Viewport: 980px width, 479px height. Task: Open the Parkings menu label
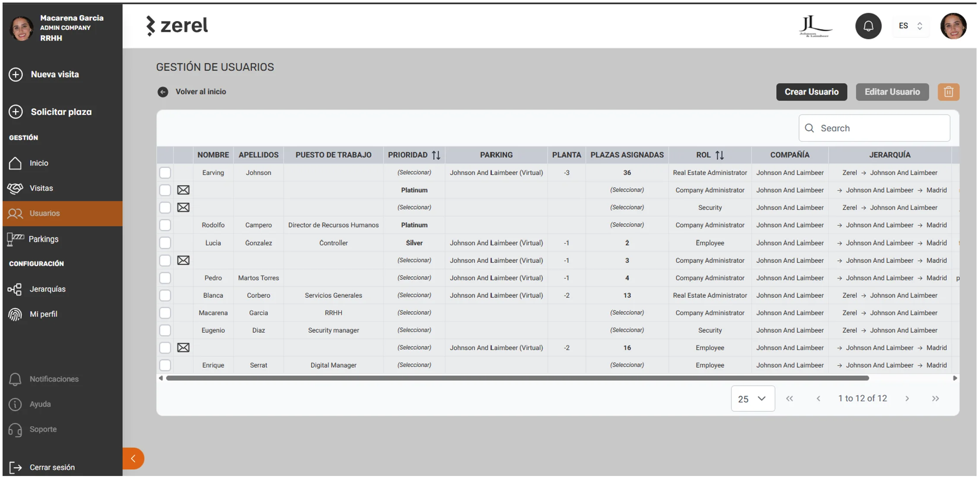tap(44, 239)
